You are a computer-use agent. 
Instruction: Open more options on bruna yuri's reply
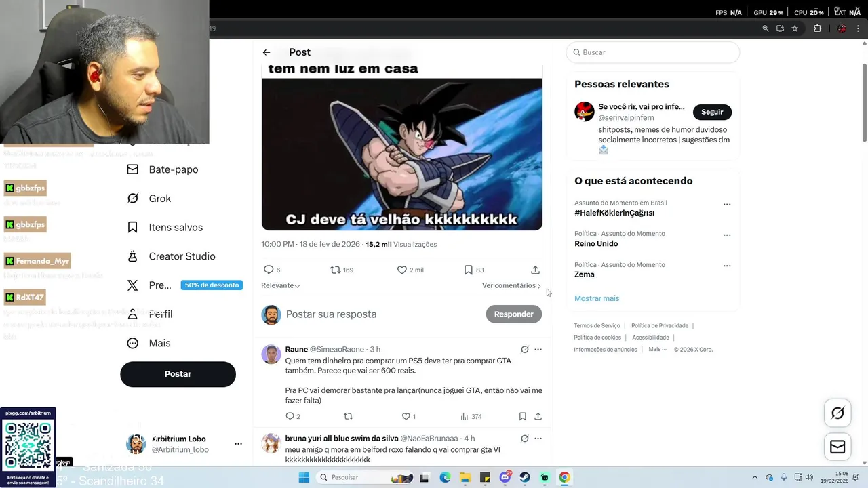538,439
